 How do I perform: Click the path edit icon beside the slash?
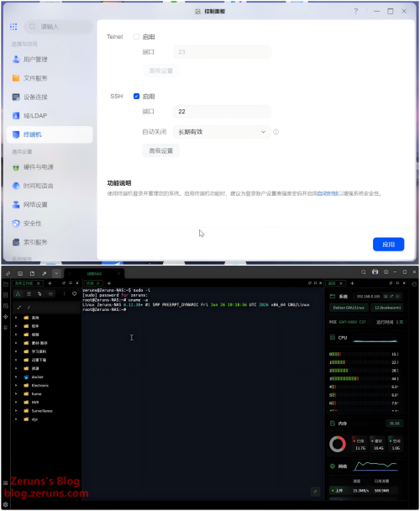pyautogui.click(x=18, y=308)
